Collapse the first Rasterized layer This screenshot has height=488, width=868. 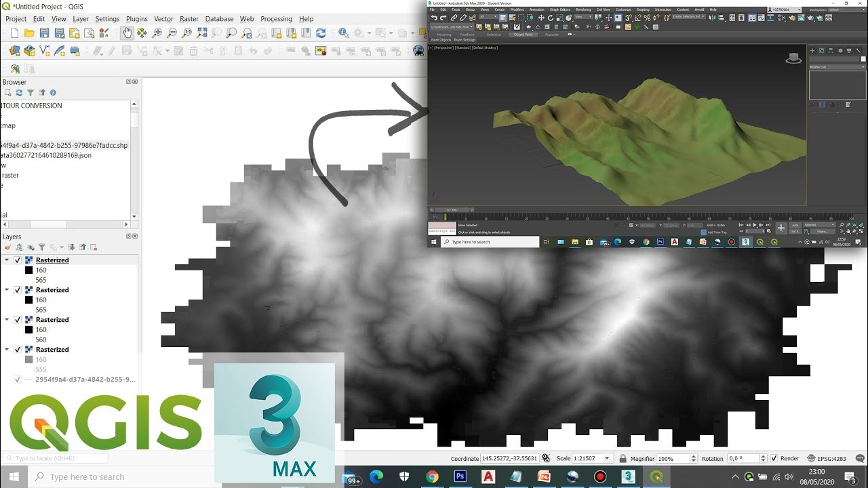pyautogui.click(x=7, y=260)
